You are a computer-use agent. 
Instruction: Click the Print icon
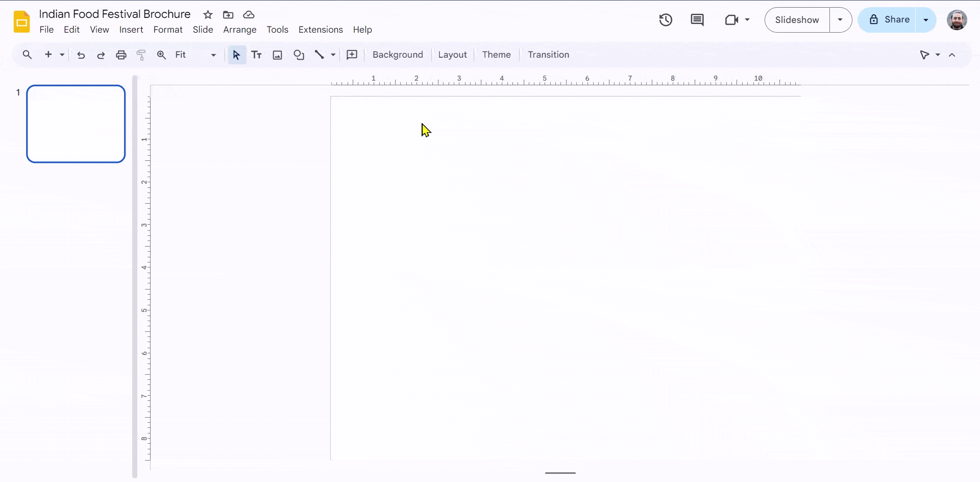pos(121,55)
